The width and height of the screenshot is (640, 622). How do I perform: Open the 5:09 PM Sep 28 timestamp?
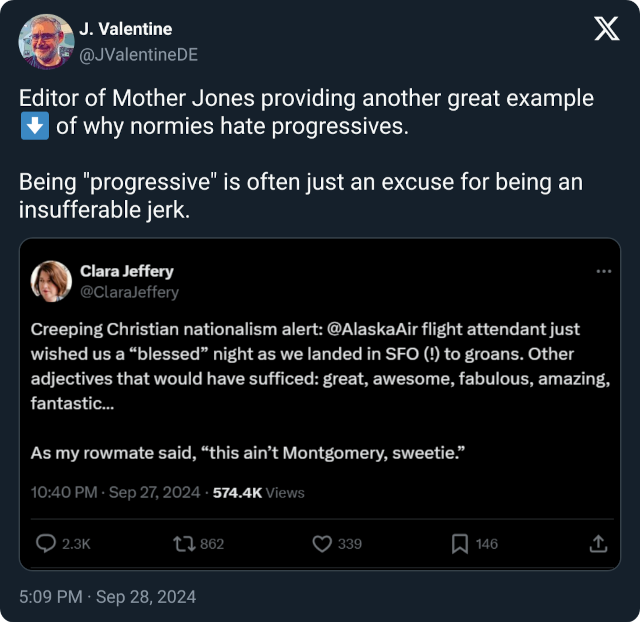108,597
